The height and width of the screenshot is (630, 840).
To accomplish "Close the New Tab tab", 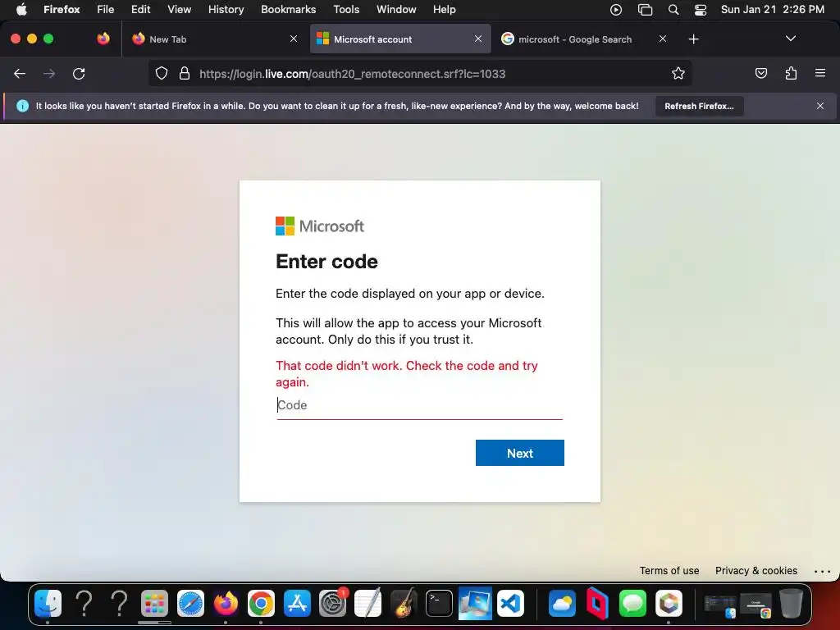I will 294,39.
